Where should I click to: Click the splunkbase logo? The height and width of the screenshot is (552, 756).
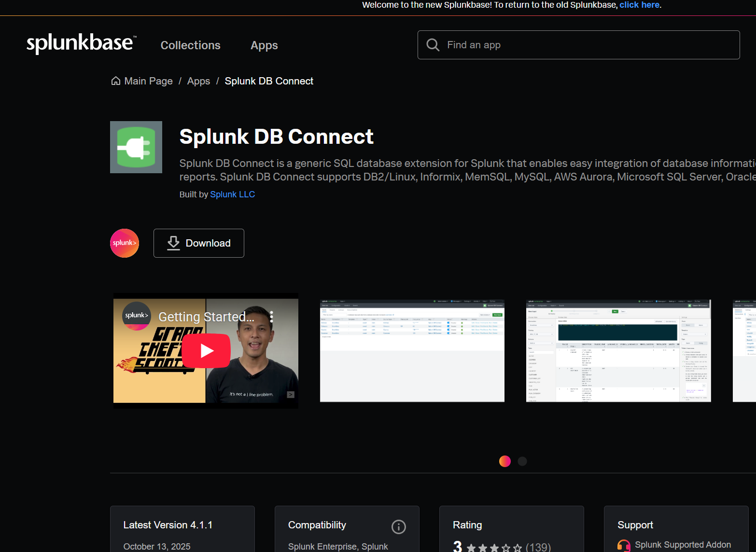tap(81, 43)
